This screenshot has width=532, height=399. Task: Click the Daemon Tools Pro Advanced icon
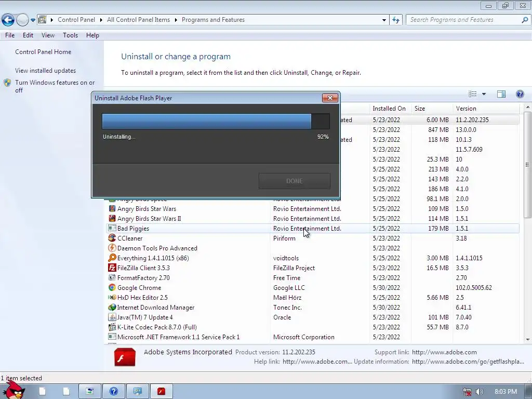(x=112, y=248)
